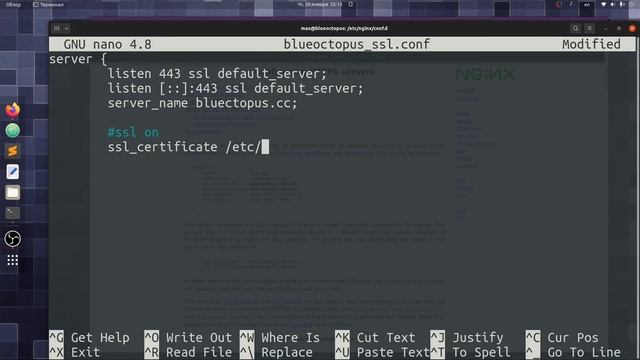Image resolution: width=640 pixels, height=360 pixels.
Task: Click the '^X Exit' shortcut
Action: click(75, 352)
